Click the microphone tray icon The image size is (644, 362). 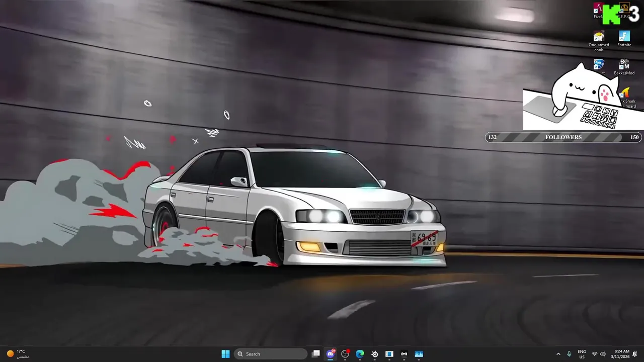(x=569, y=354)
